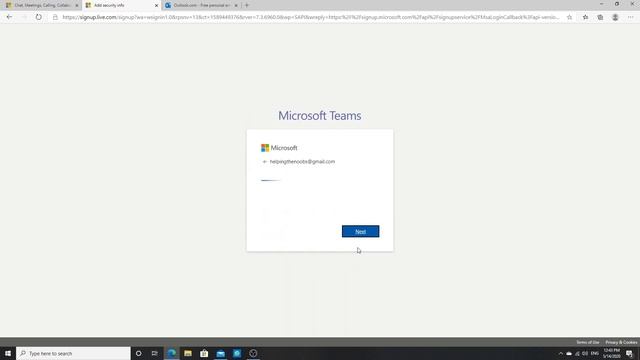Open the volume tray icon
The width and height of the screenshot is (640, 360).
(x=585, y=353)
